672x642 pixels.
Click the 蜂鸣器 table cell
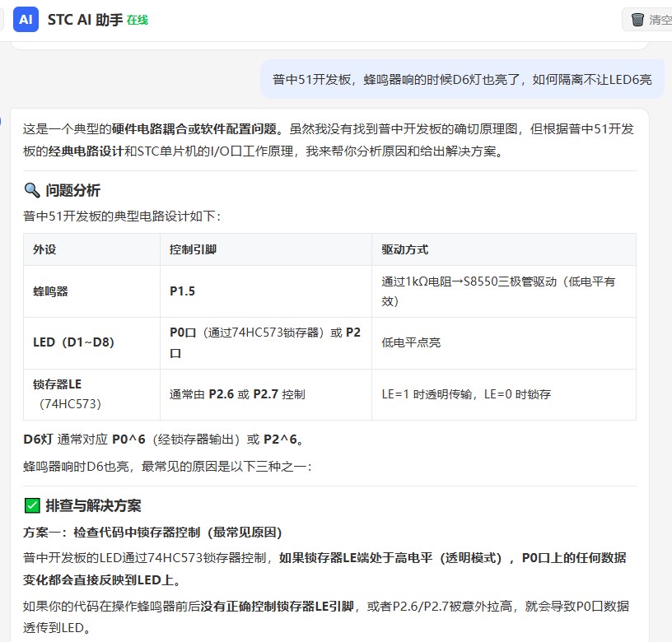point(91,291)
